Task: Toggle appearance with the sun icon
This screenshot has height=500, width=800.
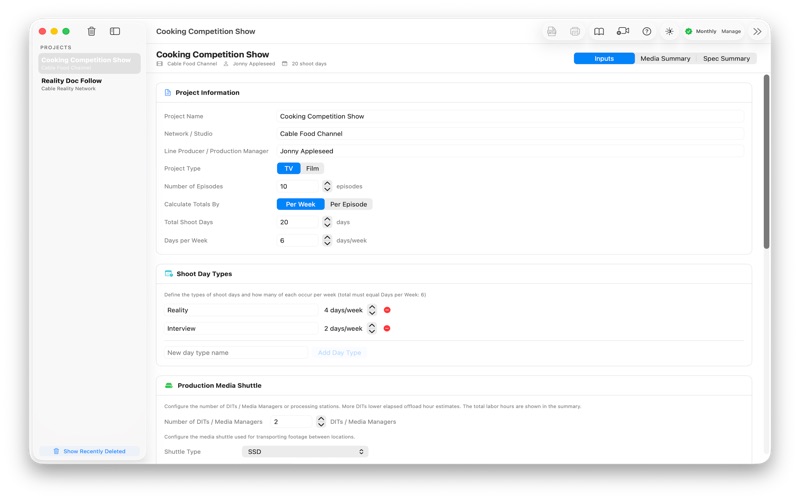Action: click(669, 31)
